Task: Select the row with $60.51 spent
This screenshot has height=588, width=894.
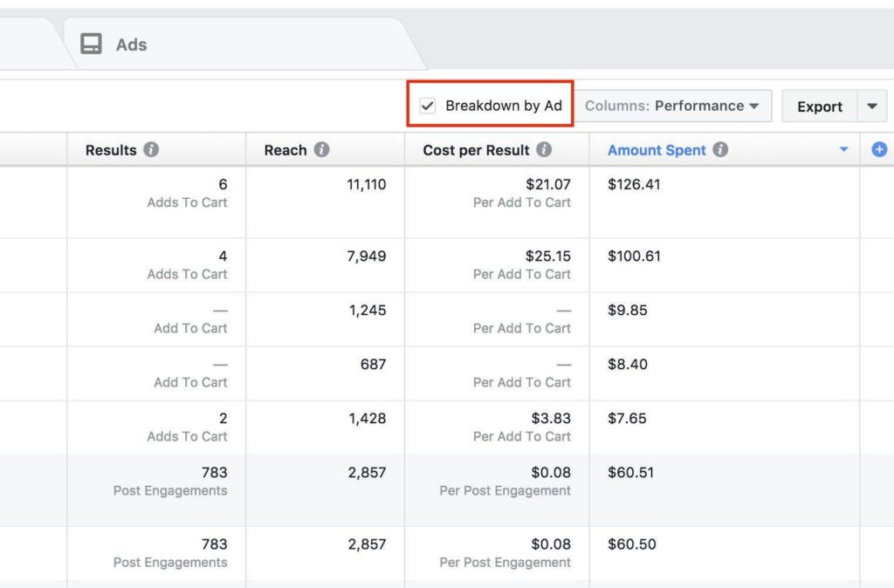Action: coord(447,490)
